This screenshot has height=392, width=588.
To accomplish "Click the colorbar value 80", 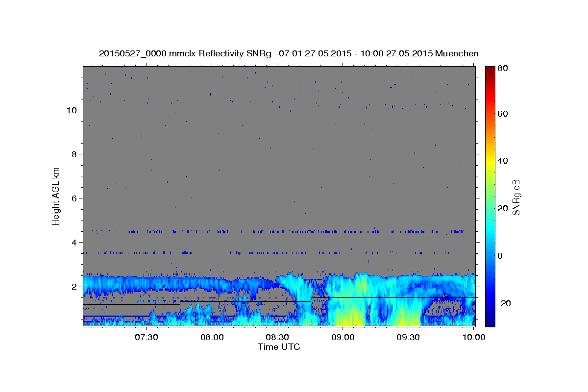I will click(x=502, y=68).
